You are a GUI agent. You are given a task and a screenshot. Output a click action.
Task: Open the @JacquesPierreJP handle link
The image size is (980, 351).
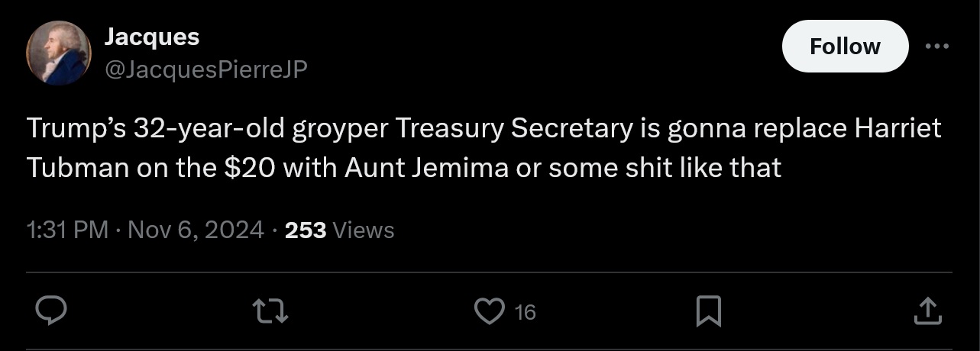(205, 69)
